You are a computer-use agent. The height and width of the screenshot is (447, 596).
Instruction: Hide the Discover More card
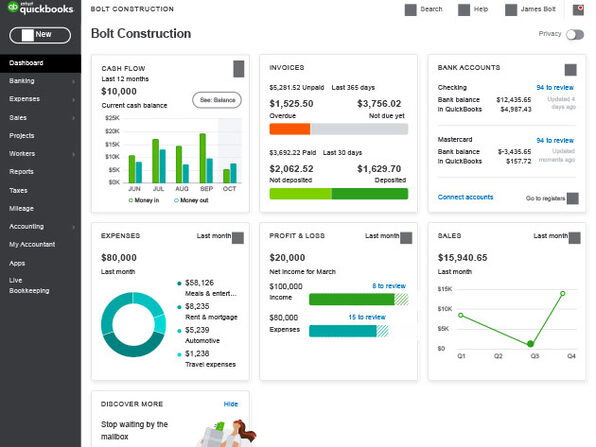[231, 404]
